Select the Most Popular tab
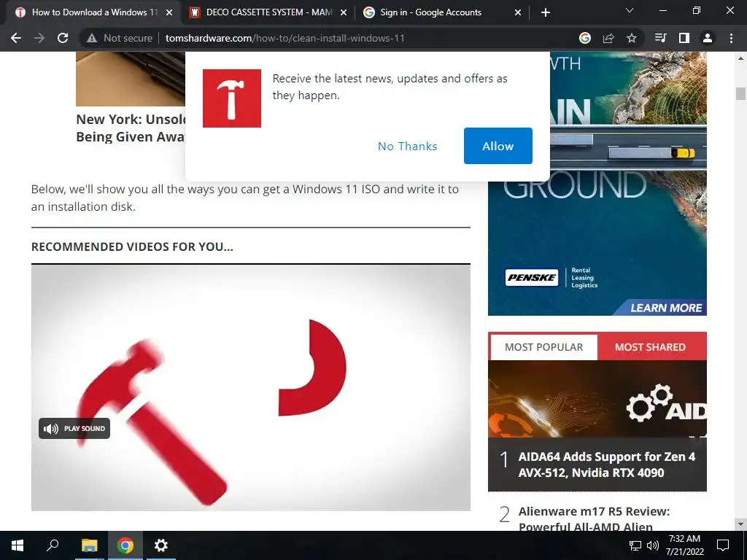 pyautogui.click(x=543, y=347)
